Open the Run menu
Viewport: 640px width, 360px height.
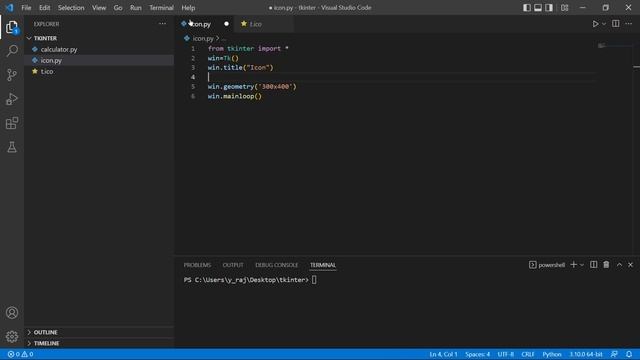136,8
